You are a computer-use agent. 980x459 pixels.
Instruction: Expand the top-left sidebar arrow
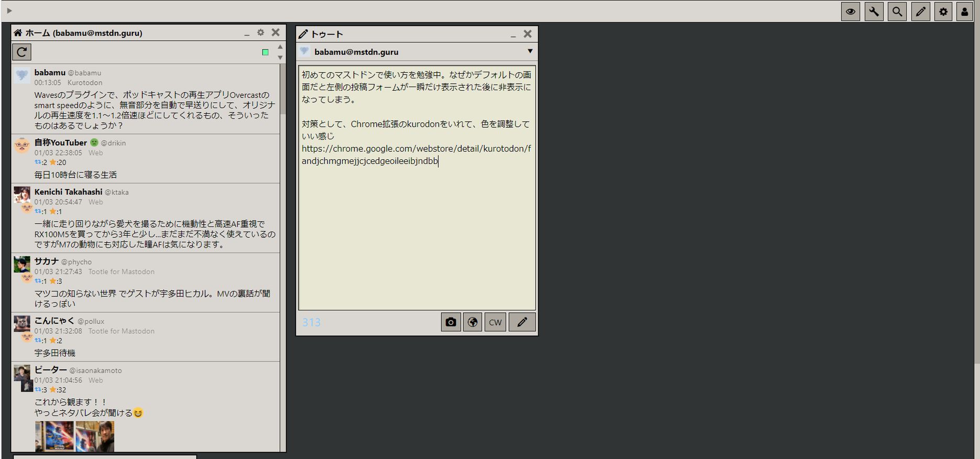9,10
